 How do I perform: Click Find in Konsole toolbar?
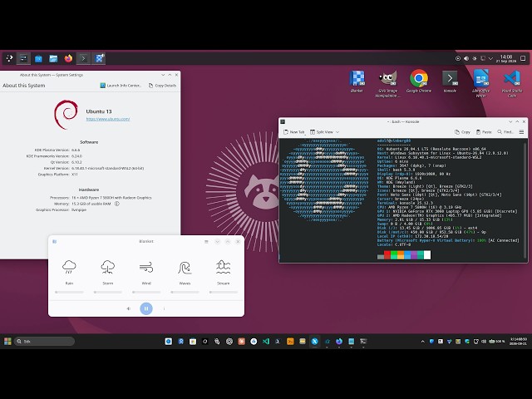[505, 132]
